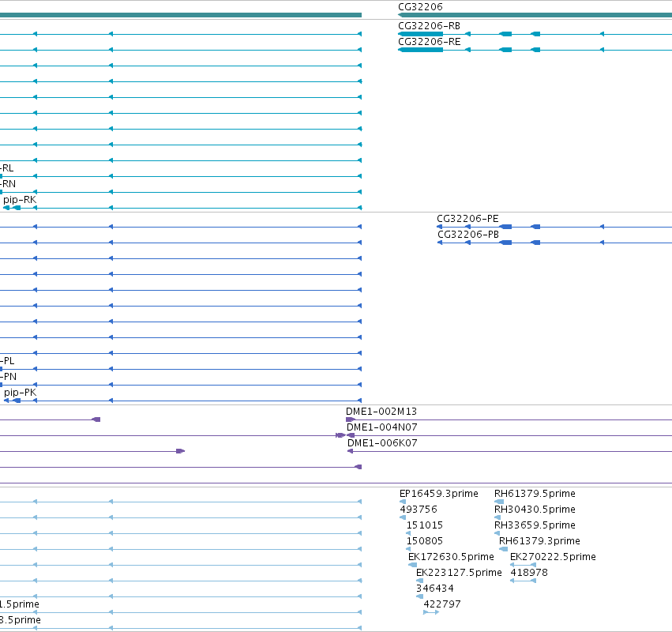Screen dimensions: 672x632
Task: Click the feature glyph under 418978
Action: click(523, 581)
